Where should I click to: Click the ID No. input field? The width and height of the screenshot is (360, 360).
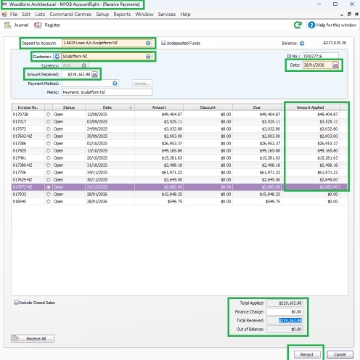point(321,56)
